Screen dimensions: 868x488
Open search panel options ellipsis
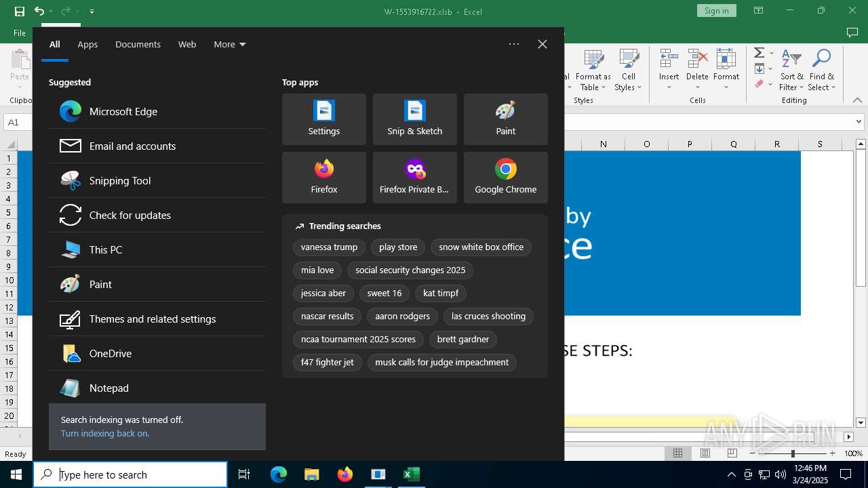pyautogui.click(x=514, y=44)
